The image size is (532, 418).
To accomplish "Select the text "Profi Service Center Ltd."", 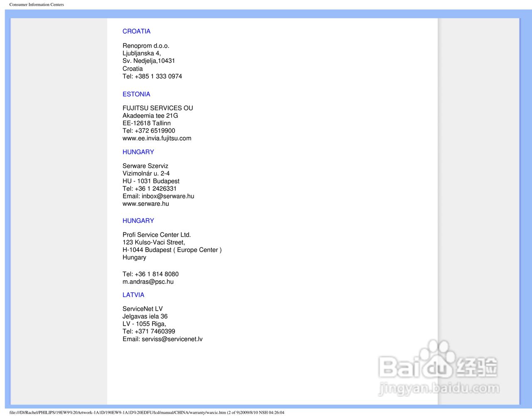I will (x=157, y=235).
